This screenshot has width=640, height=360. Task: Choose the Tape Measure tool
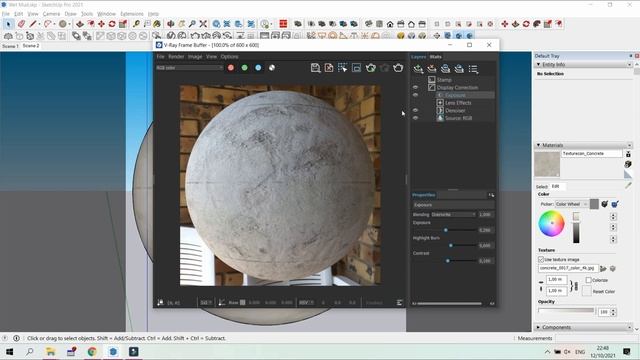point(136,24)
